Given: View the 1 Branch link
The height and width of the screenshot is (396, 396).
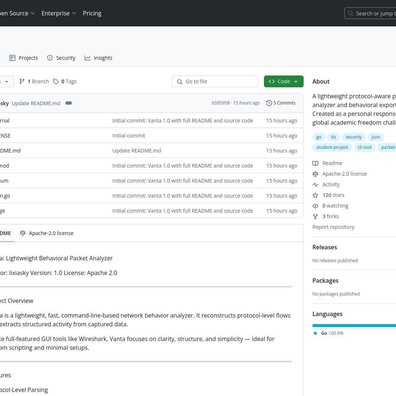Looking at the screenshot, I should tap(34, 81).
